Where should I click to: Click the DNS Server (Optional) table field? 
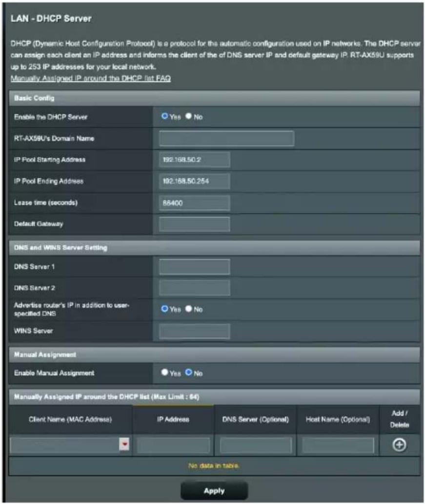tap(256, 445)
